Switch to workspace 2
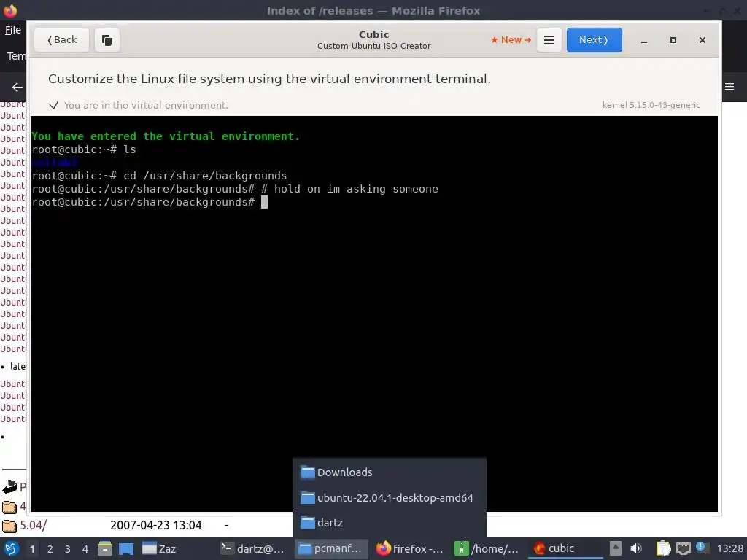Screen dimensions: 747x560 [50, 549]
